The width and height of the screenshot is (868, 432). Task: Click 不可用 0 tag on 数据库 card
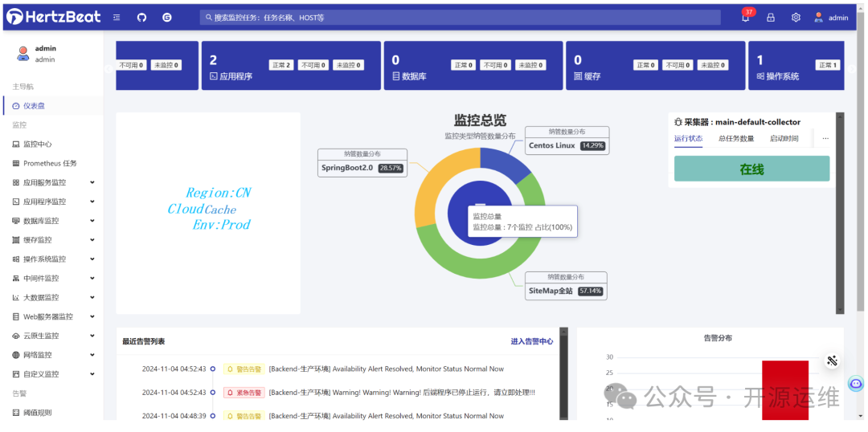(x=495, y=65)
